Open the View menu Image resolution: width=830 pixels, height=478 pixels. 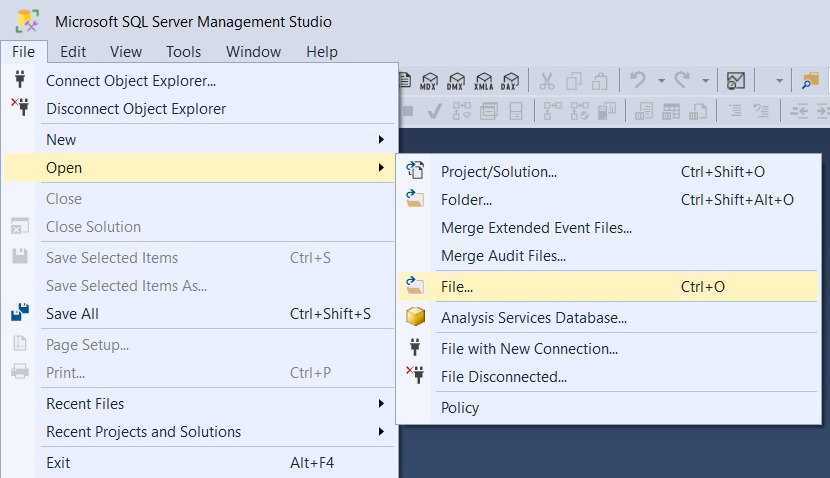(126, 51)
